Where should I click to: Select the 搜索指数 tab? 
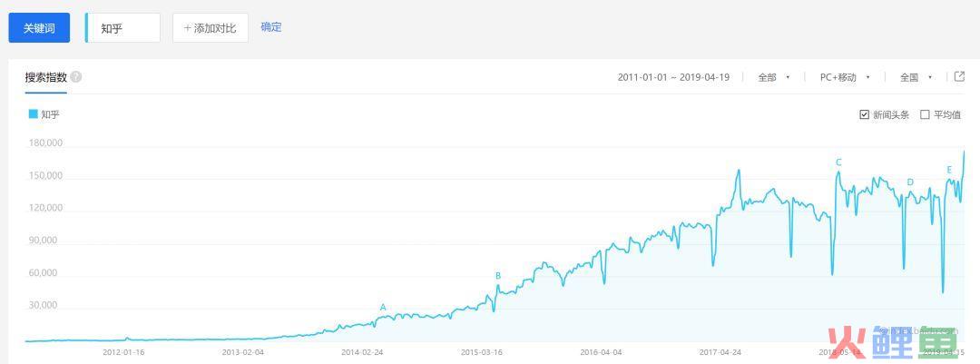tap(46, 77)
